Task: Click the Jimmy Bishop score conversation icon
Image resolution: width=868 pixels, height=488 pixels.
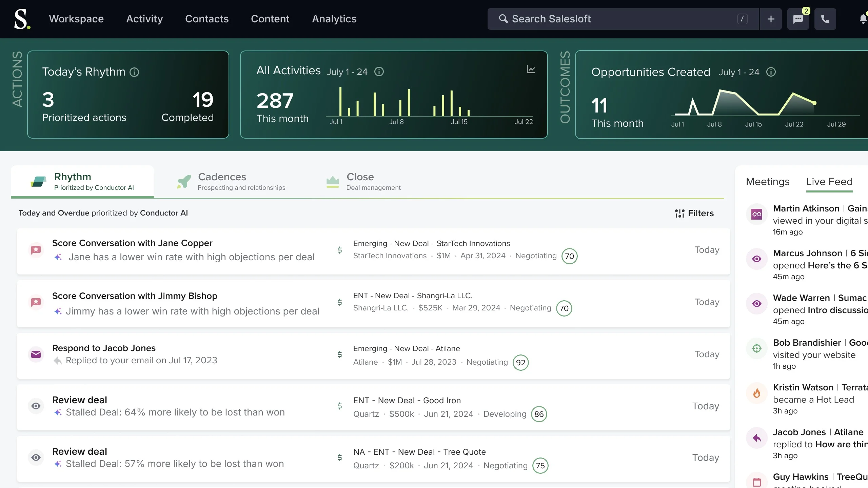Action: (x=36, y=302)
